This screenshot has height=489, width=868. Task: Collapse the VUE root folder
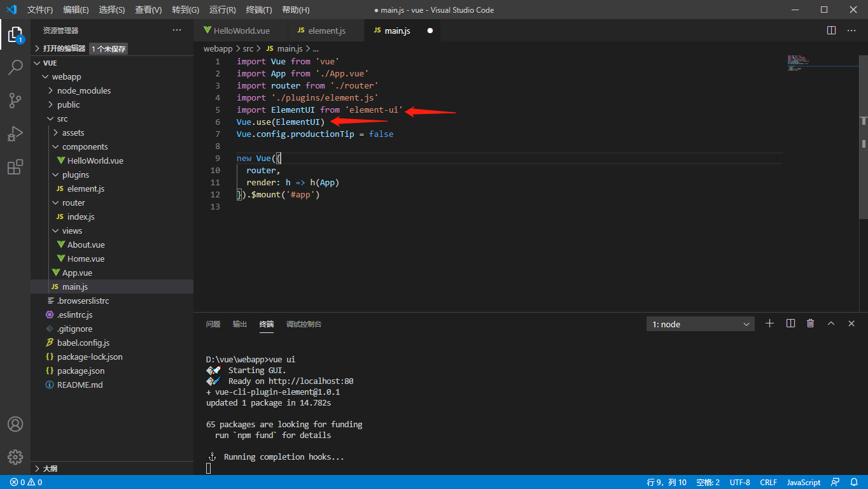(112, 63)
